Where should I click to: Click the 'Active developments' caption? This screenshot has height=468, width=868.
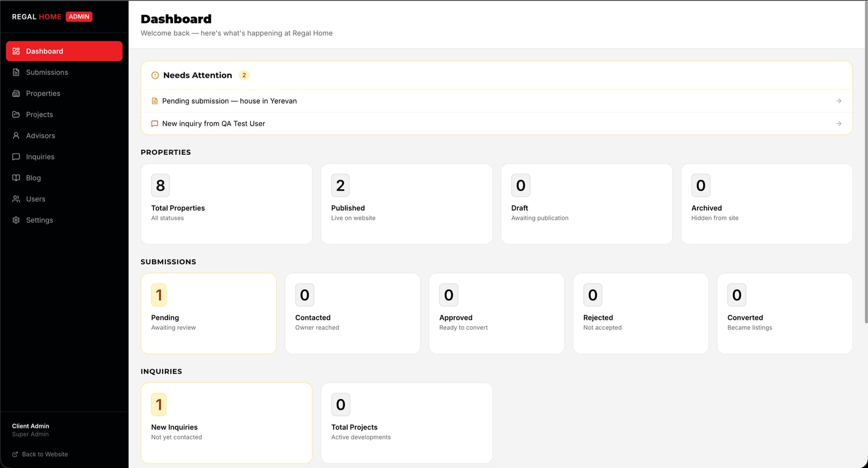pos(361,438)
